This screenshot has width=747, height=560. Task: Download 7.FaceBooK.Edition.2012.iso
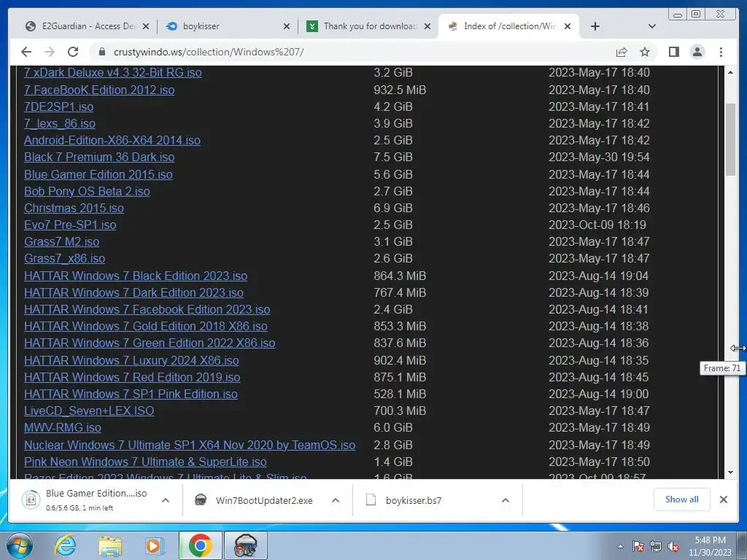[x=99, y=90]
